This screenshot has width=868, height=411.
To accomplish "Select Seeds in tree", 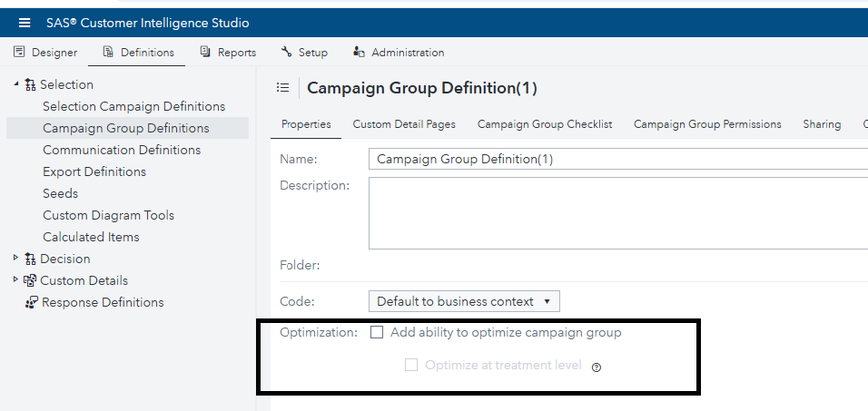I will tap(60, 193).
